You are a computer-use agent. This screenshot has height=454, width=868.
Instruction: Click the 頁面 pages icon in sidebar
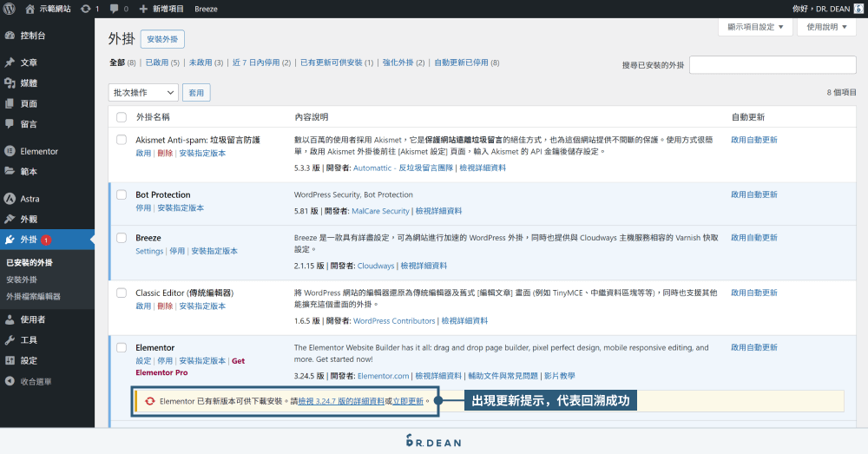tap(10, 103)
